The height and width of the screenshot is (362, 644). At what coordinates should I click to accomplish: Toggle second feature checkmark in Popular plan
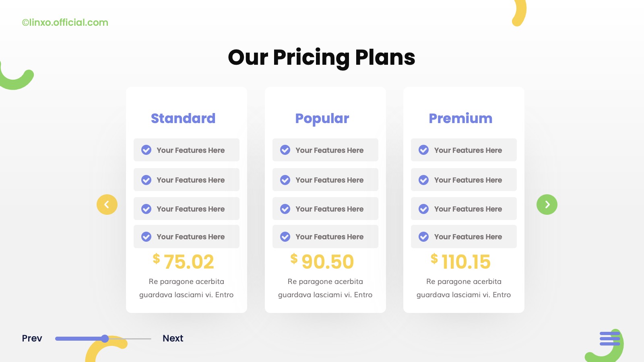click(285, 180)
